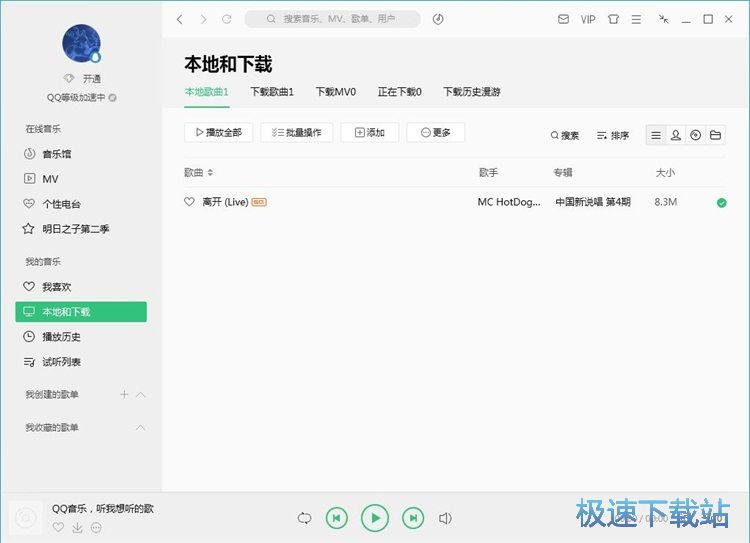The height and width of the screenshot is (543, 750).
Task: Click the user avatar picture
Action: (x=81, y=43)
